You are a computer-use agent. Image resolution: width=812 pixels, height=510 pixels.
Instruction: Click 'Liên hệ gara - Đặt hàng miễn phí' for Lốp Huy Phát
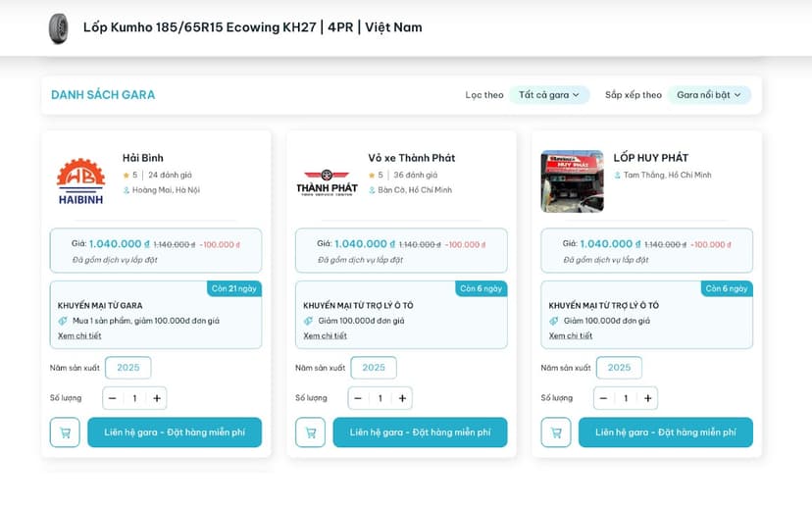666,433
